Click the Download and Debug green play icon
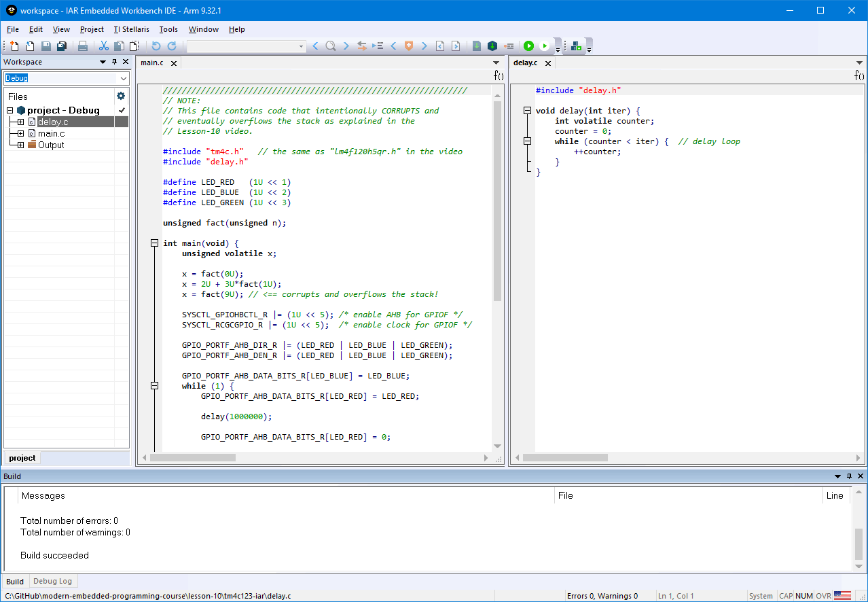The width and height of the screenshot is (868, 602). coord(528,46)
